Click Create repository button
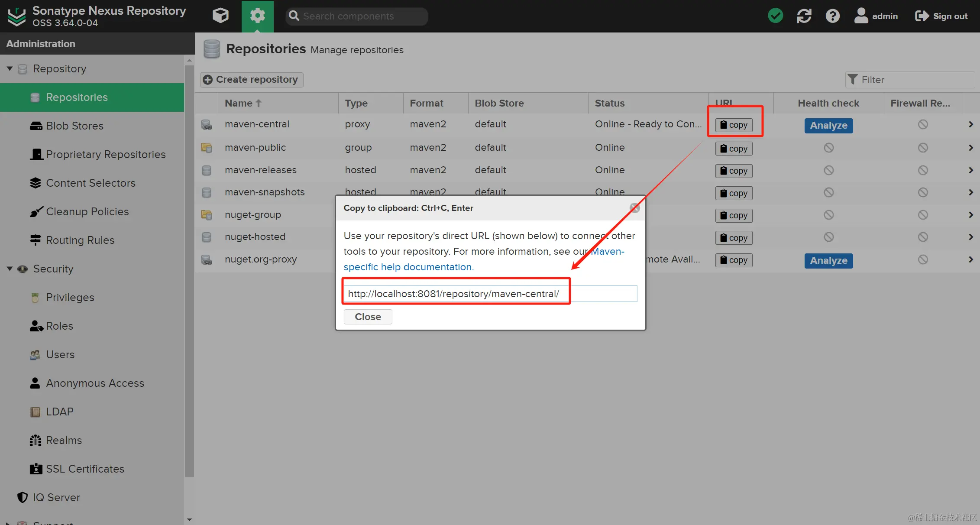This screenshot has height=525, width=980. click(252, 80)
